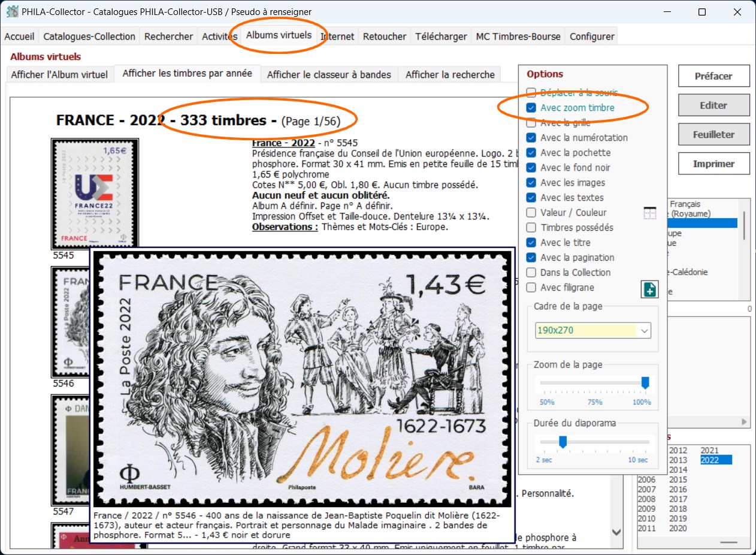This screenshot has height=555, width=756.
Task: Click the right horizontal scroll arrow in side panel
Action: (745, 423)
